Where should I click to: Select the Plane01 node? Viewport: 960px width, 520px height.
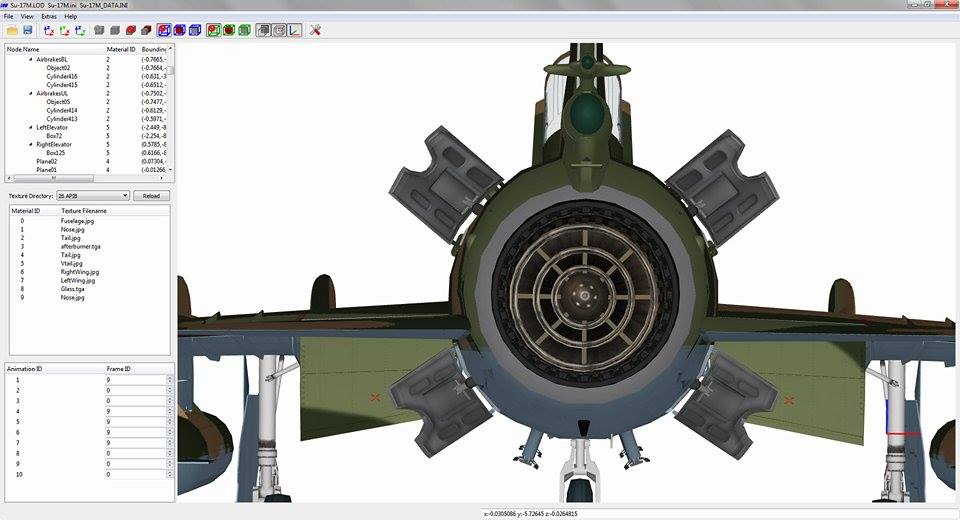pyautogui.click(x=47, y=170)
